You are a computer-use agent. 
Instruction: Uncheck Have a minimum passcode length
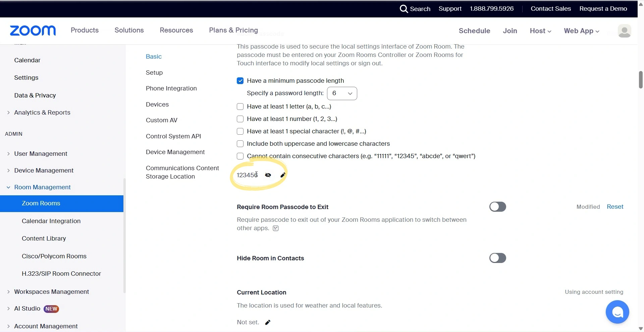(240, 81)
